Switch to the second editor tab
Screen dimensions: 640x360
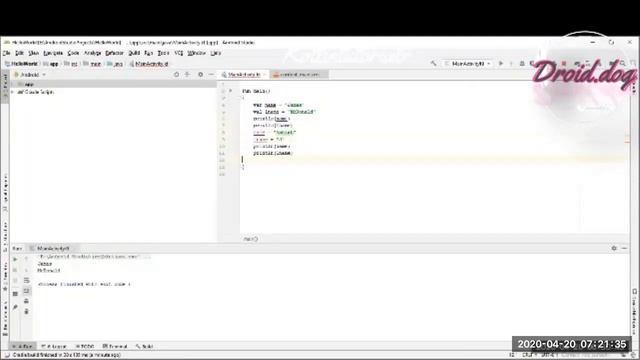[299, 75]
